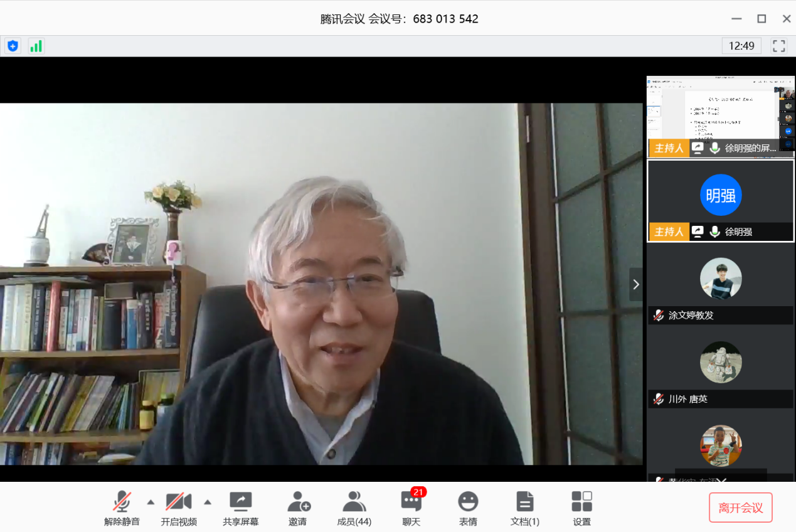This screenshot has width=796, height=532.
Task: Turn on video camera (开启视频)
Action: coord(178,508)
